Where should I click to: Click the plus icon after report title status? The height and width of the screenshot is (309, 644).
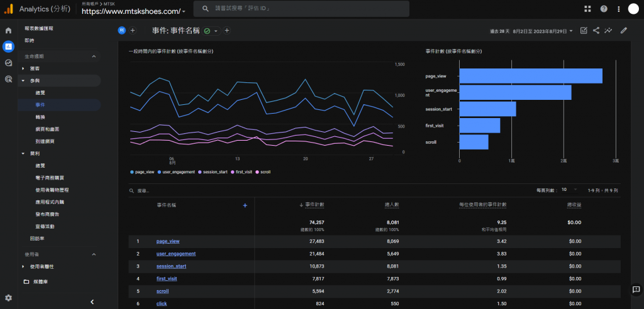tap(226, 30)
